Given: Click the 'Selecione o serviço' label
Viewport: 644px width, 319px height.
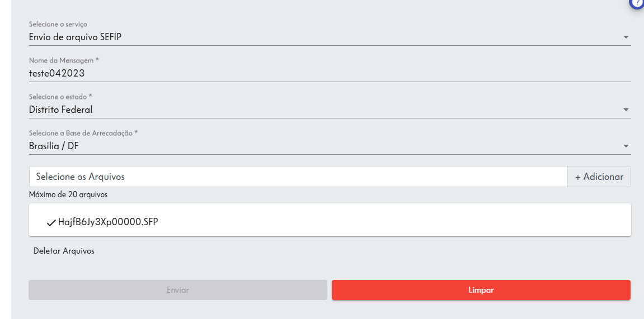Looking at the screenshot, I should (x=58, y=25).
